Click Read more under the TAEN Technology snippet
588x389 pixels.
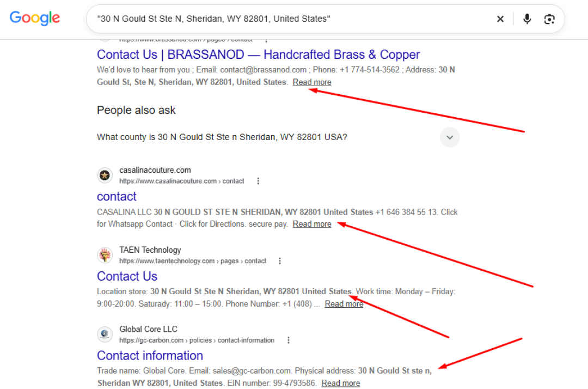pos(344,304)
